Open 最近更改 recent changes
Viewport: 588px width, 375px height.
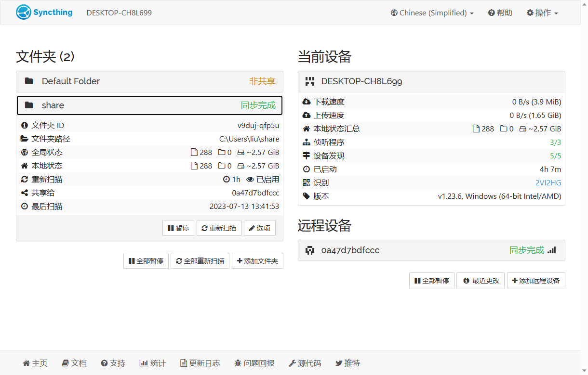coord(481,281)
